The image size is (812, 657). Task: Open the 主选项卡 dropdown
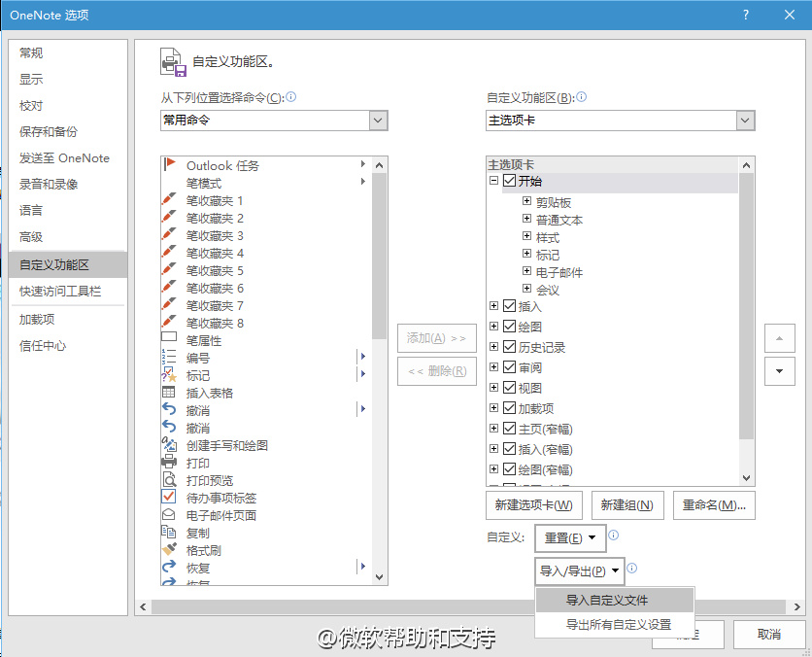coord(745,121)
